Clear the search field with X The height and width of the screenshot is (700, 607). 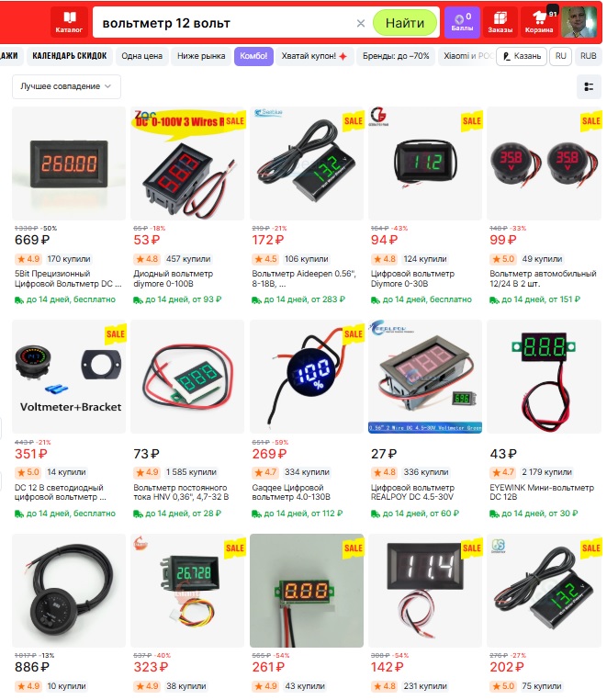coord(361,23)
